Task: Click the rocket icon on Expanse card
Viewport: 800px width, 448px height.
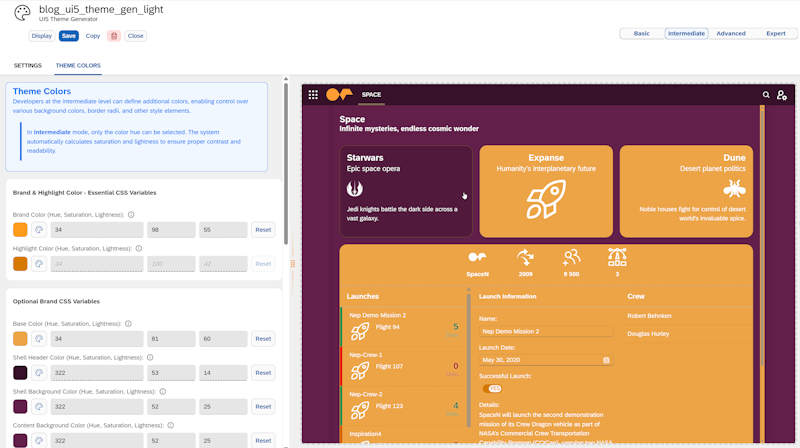Action: click(546, 200)
